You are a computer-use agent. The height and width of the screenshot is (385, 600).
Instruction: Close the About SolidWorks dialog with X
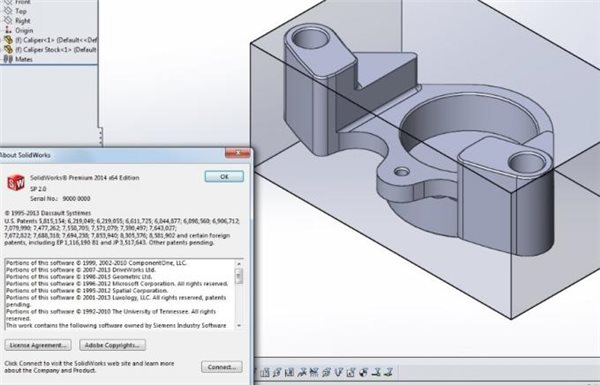coord(238,153)
